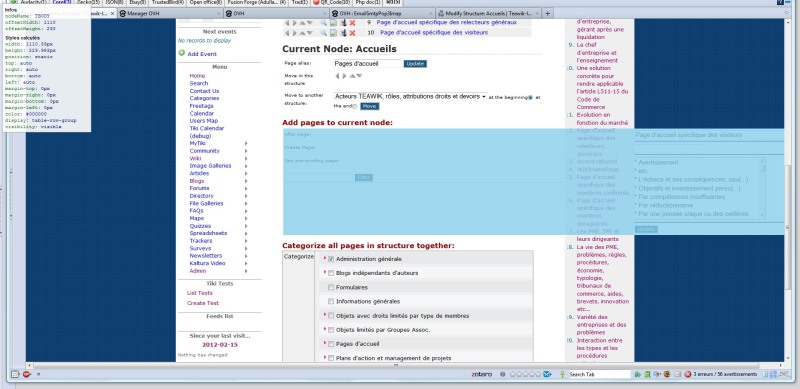800x389 pixels.
Task: Check Objets limités par Groupes Assoc.
Action: [331, 330]
